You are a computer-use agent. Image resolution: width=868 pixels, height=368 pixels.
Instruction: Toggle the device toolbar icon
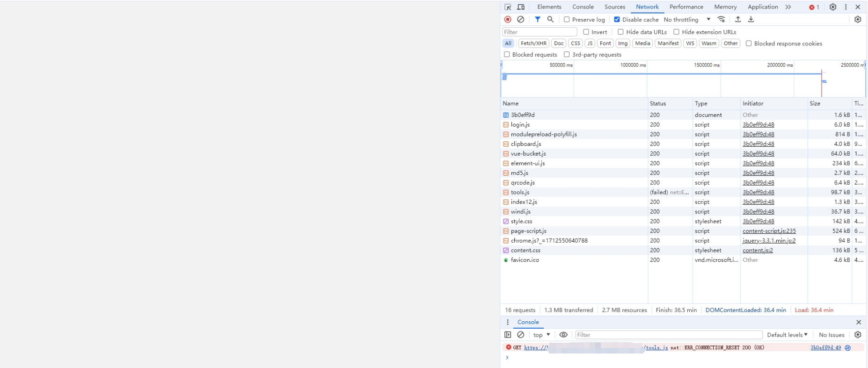(521, 7)
